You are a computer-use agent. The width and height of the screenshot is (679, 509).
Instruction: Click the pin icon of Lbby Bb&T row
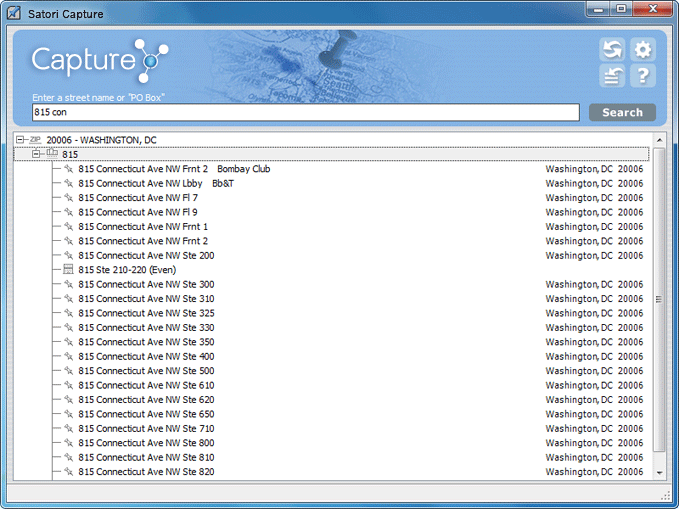(x=68, y=183)
